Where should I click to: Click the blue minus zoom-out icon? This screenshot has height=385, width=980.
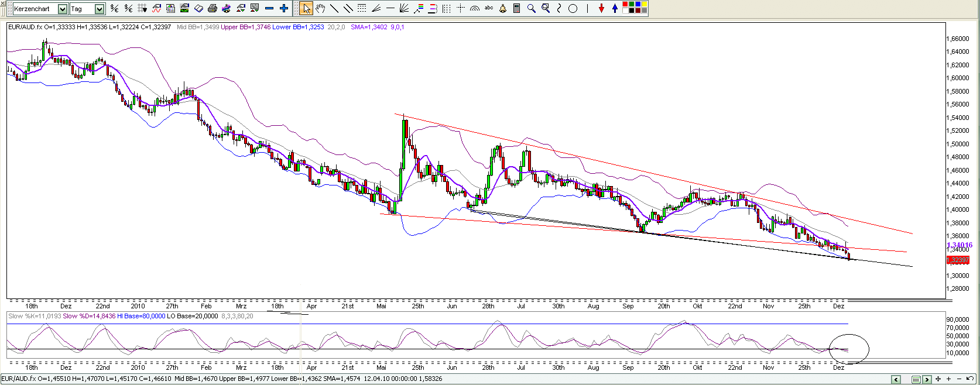coord(269,8)
